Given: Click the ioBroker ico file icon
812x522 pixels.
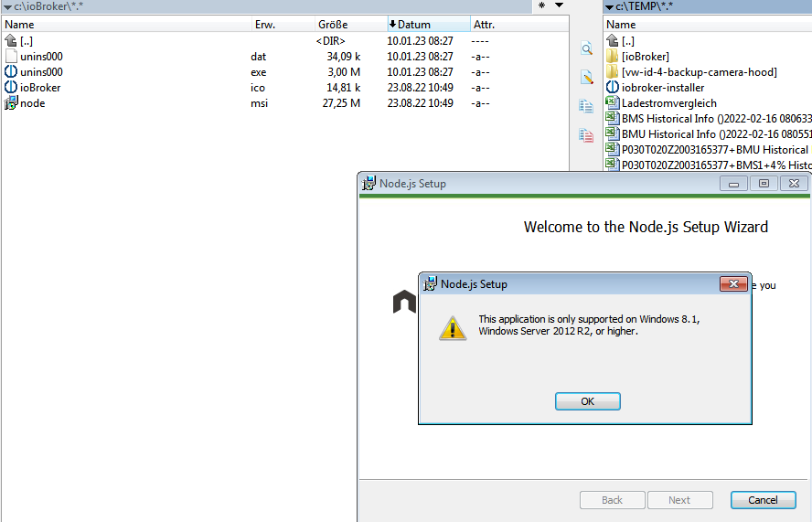Looking at the screenshot, I should (11, 88).
